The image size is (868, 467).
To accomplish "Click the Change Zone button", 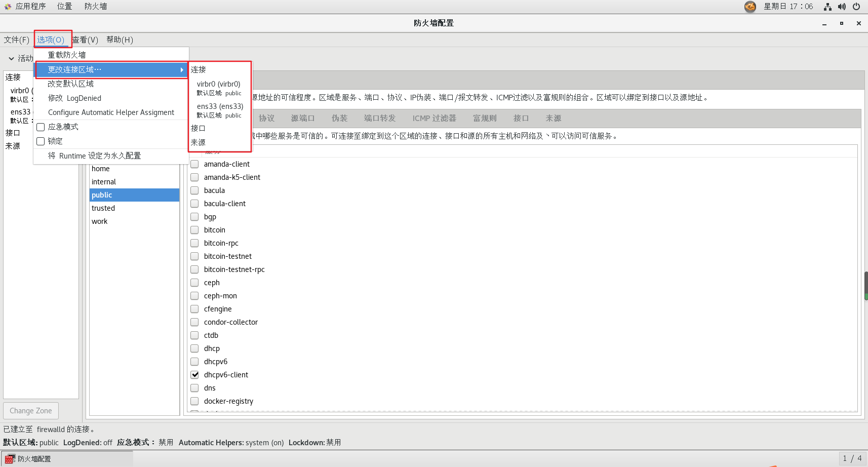I will point(31,411).
